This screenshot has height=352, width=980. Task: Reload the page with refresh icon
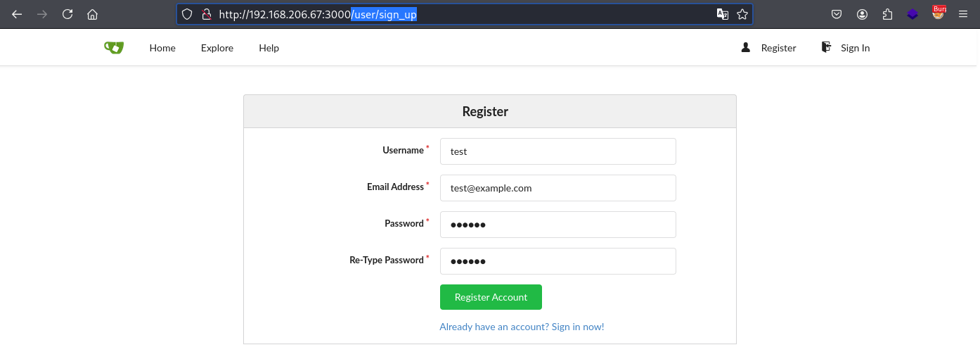coord(67,14)
